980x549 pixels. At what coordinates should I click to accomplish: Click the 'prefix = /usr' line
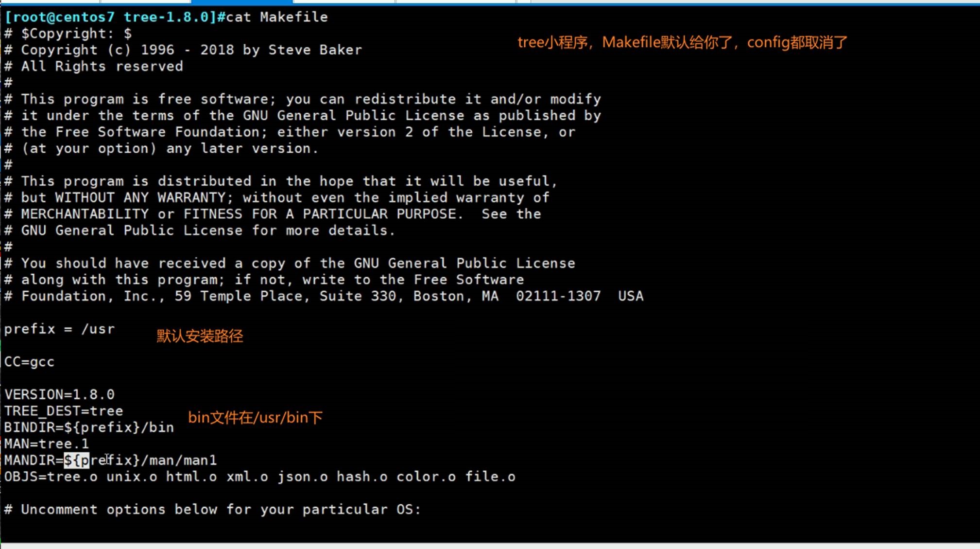(x=59, y=329)
